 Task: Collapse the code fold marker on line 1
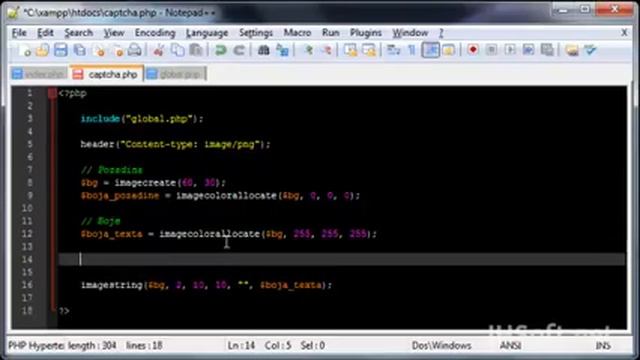[52, 93]
